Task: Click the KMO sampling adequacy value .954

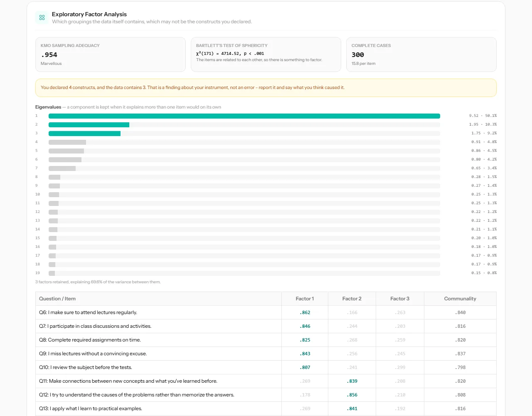Action: pyautogui.click(x=49, y=55)
